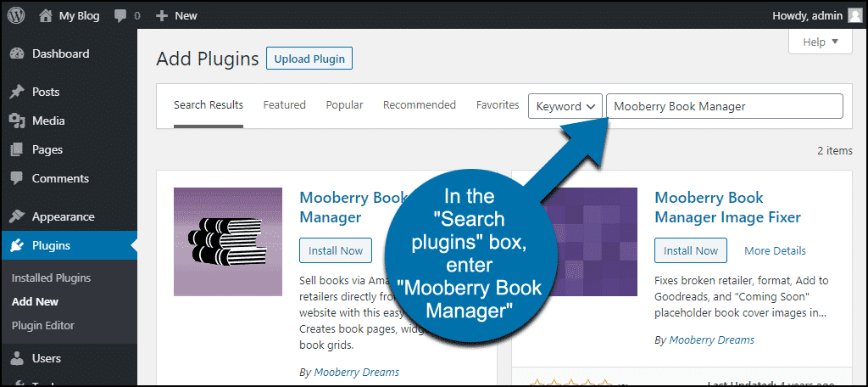Open the Plugins menu item
Image resolution: width=868 pixels, height=387 pixels.
pyautogui.click(x=69, y=245)
